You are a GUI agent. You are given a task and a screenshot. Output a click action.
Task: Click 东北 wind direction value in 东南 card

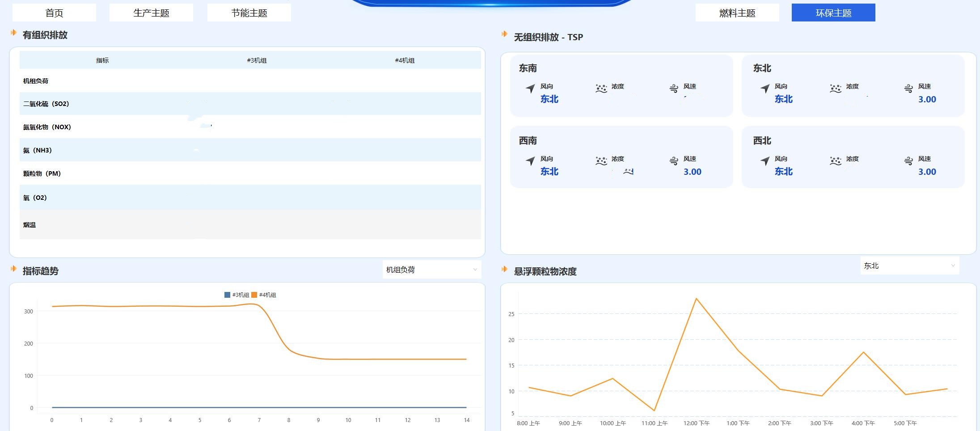(x=549, y=99)
